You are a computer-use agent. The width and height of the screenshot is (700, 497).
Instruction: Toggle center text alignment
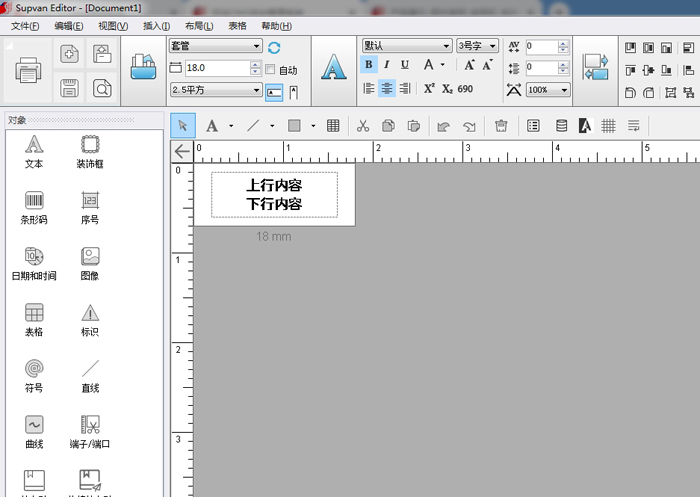pyautogui.click(x=387, y=88)
